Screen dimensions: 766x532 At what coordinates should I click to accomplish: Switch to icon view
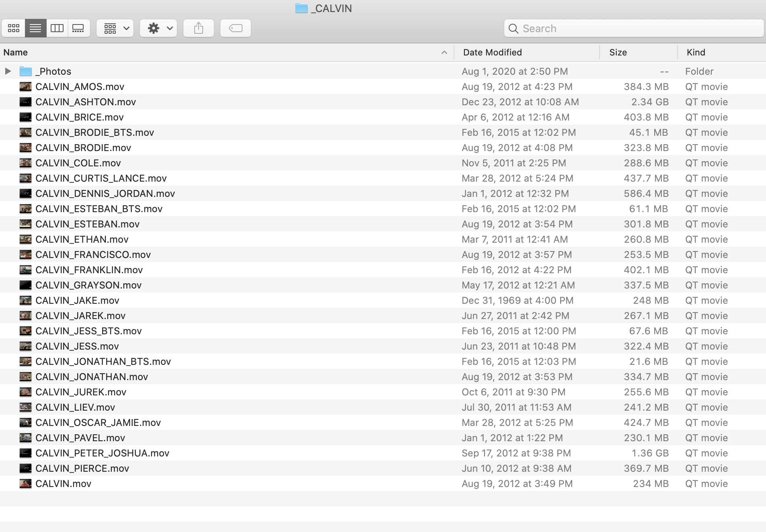14,28
